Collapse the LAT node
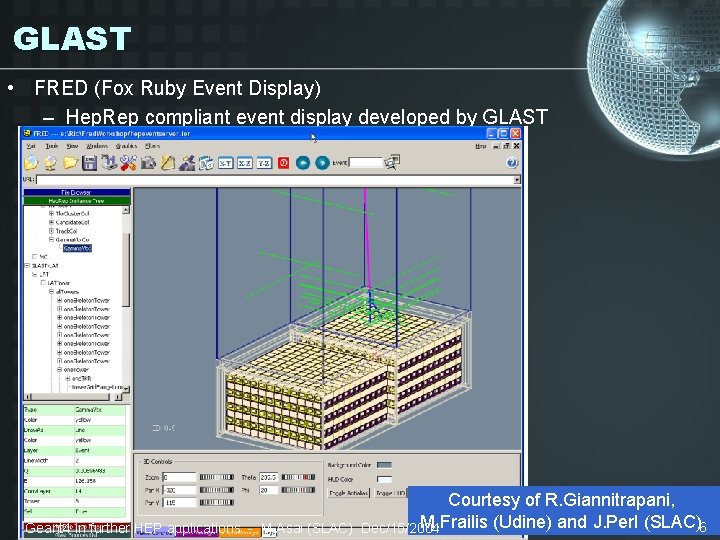 [x=35, y=274]
